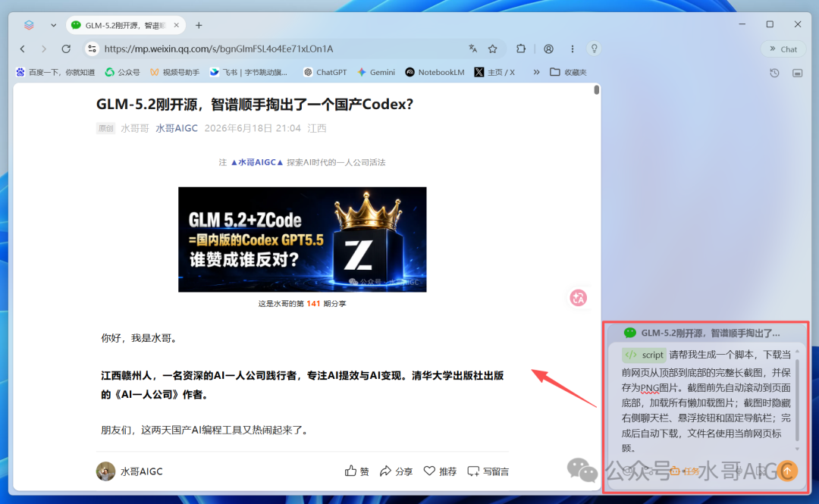Bookmark this page with the star icon
The width and height of the screenshot is (819, 504).
[x=493, y=49]
